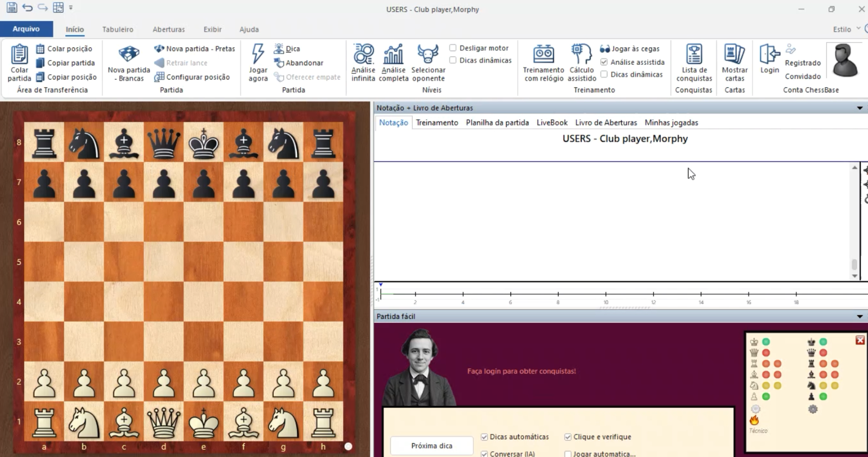Open the Livro de Aberturas tab
This screenshot has height=457, width=868.
tap(606, 122)
